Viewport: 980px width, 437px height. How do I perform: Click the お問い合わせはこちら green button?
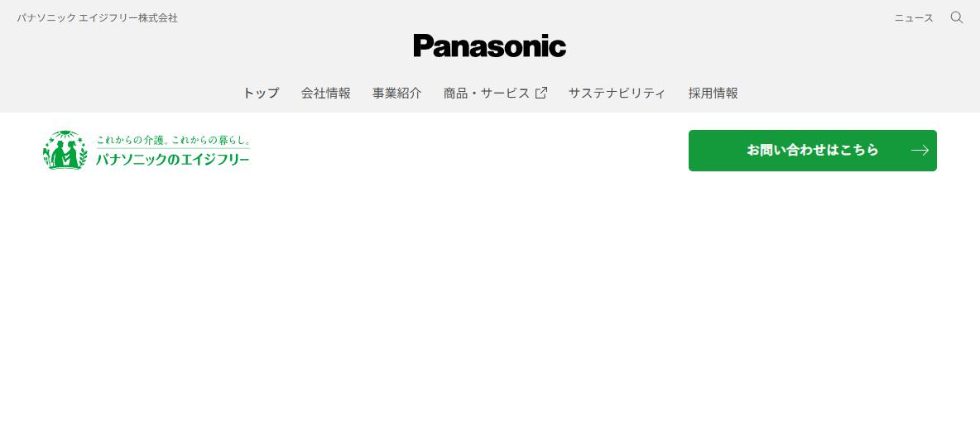pyautogui.click(x=813, y=151)
